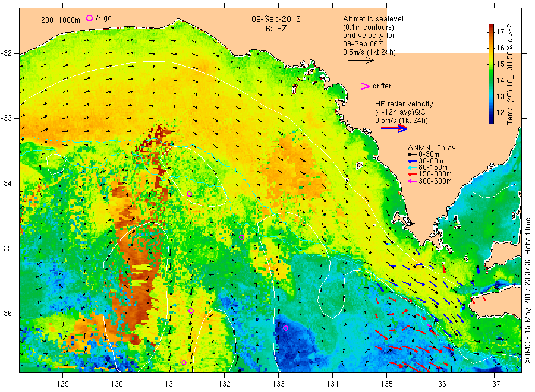This screenshot has width=535, height=392.
Task: Click the longitude axis label '137'
Action: click(494, 384)
